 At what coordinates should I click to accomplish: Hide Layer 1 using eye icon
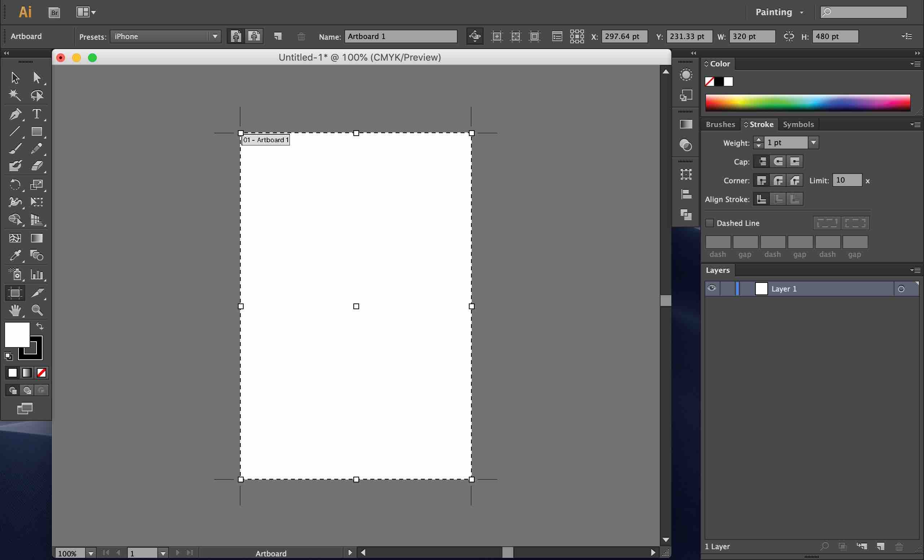(x=711, y=288)
